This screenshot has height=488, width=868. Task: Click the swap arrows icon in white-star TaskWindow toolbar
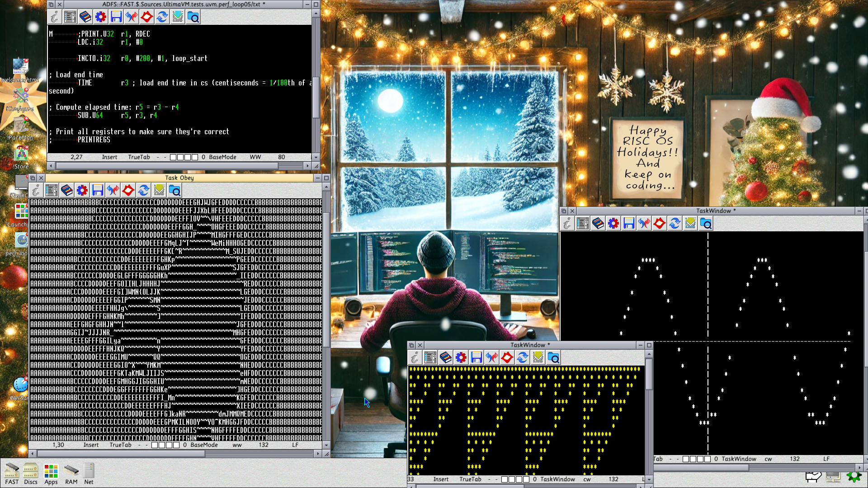[x=644, y=223]
